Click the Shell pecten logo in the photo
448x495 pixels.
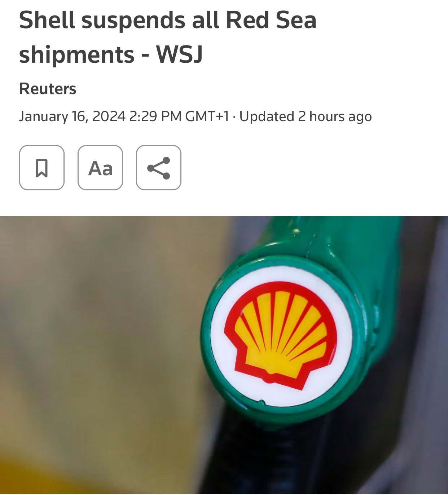(x=281, y=336)
